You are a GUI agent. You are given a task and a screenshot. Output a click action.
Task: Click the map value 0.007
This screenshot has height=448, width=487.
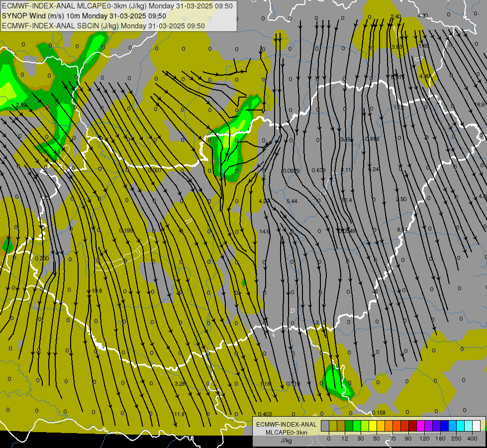tap(155, 170)
